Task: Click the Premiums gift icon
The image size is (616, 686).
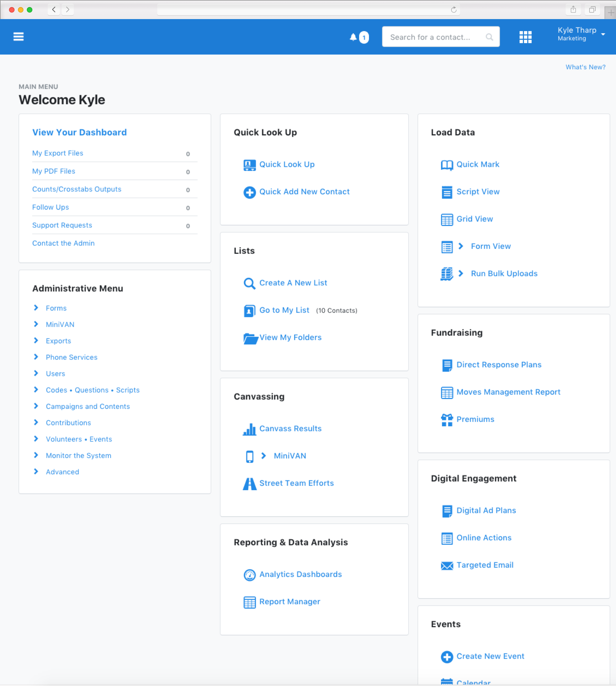Action: 447,420
